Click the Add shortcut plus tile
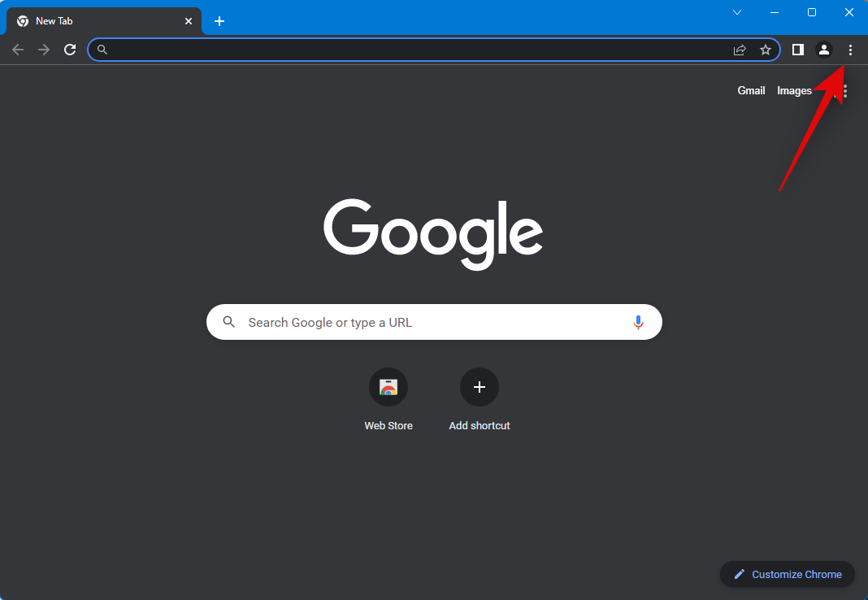This screenshot has height=600, width=868. (480, 387)
